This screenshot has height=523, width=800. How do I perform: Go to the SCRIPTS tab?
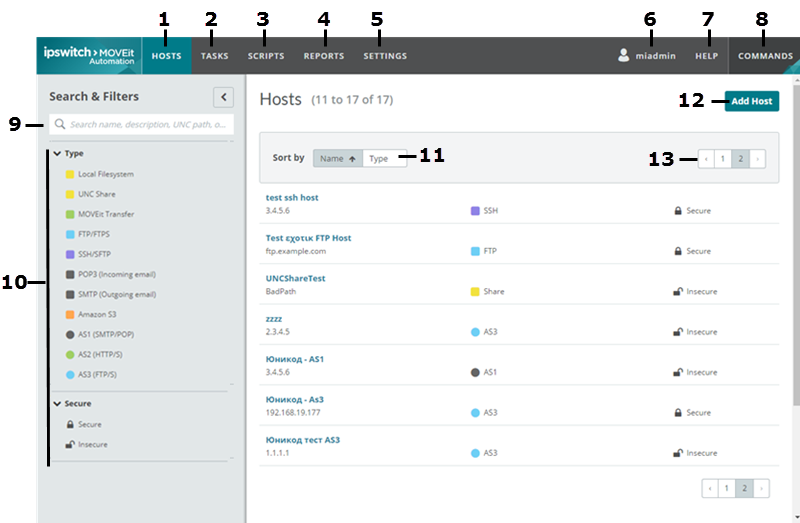266,56
